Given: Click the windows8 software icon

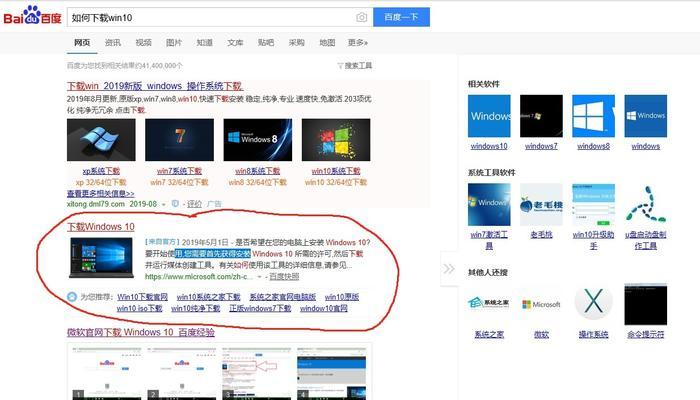Looking at the screenshot, I should [x=594, y=116].
